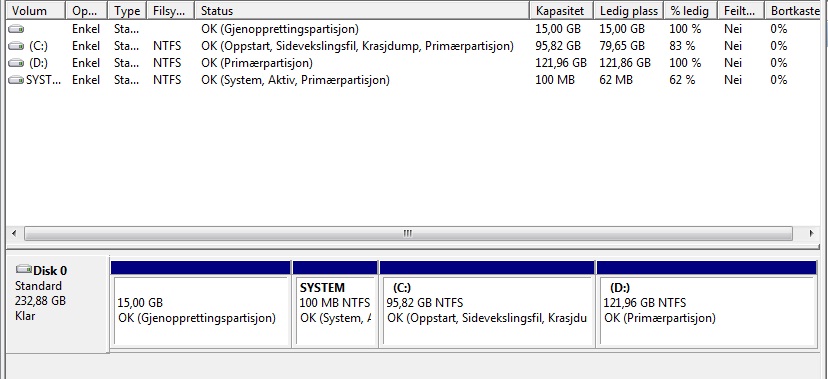Screen dimensions: 828x379
Task: Click the horizontal scrollbar right arrow
Action: 812,233
